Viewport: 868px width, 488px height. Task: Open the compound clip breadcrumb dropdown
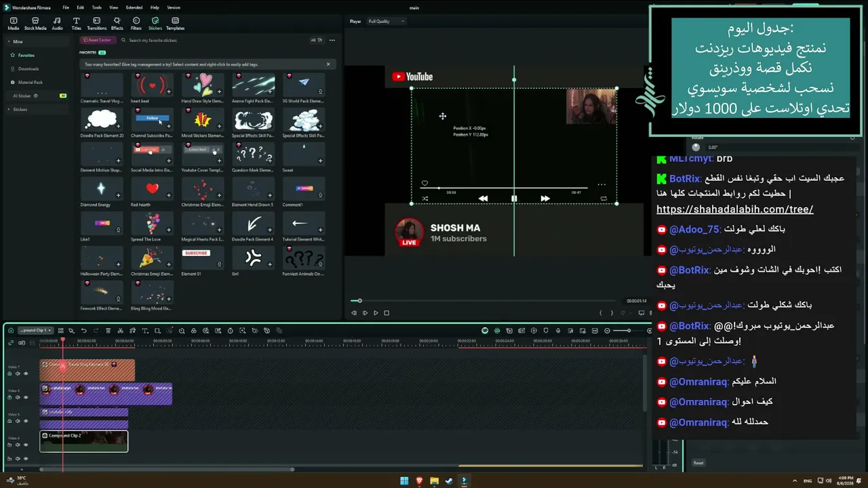click(x=35, y=331)
